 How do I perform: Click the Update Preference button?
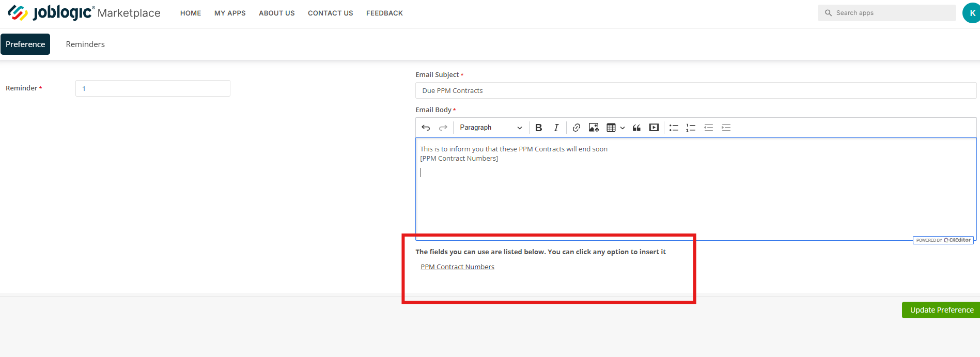(941, 310)
